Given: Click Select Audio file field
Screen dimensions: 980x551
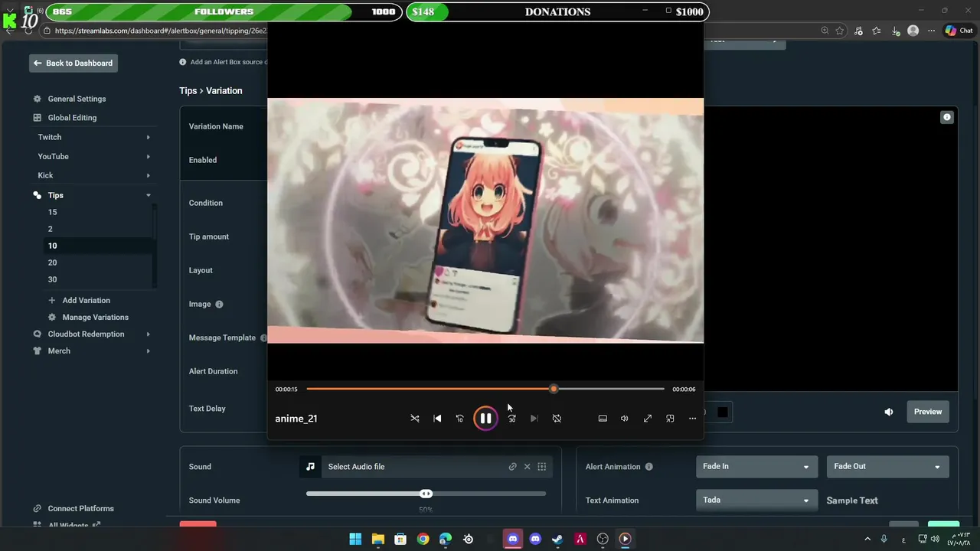Looking at the screenshot, I should point(413,467).
